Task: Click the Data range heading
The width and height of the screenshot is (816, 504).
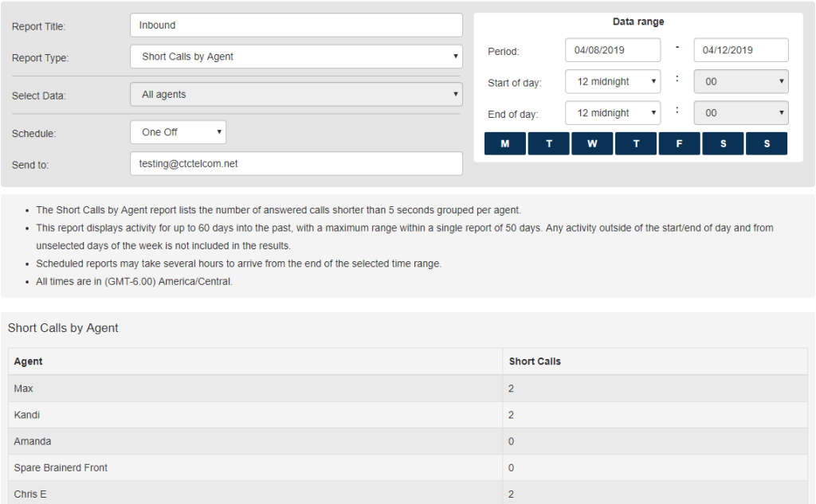Action: [638, 21]
